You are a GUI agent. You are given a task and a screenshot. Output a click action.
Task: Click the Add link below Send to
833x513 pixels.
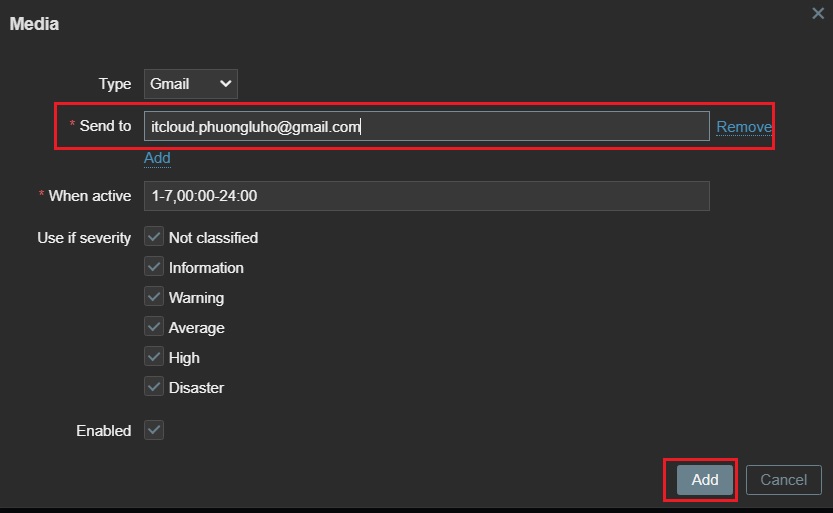click(157, 158)
